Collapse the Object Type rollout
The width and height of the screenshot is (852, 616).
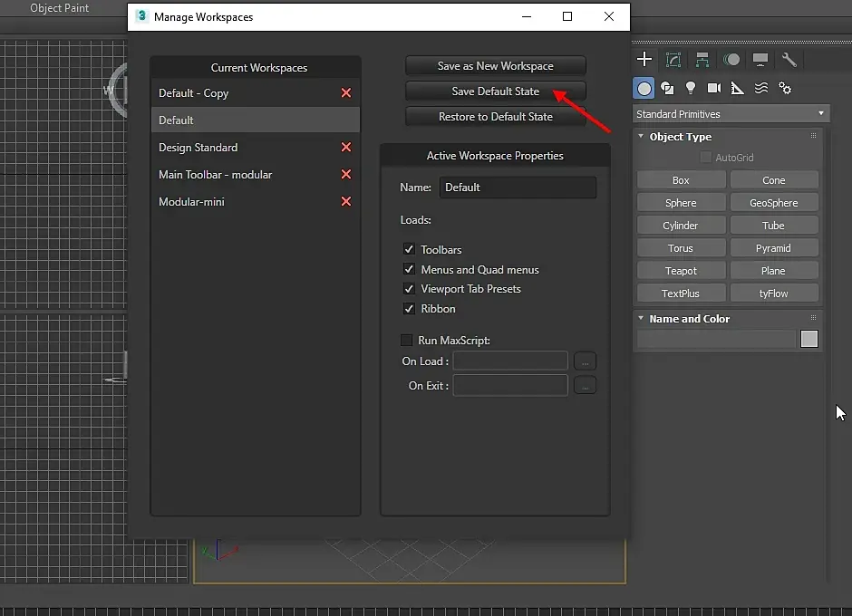tap(680, 137)
